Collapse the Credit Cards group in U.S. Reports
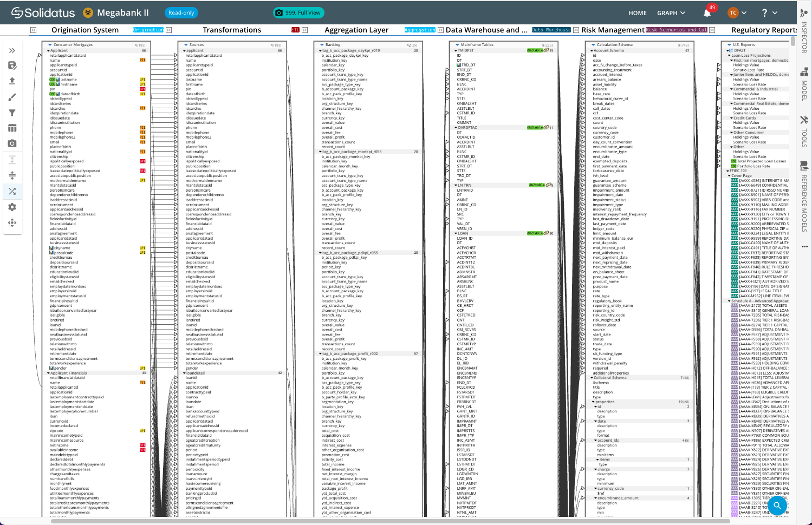812x525 pixels. pos(731,118)
